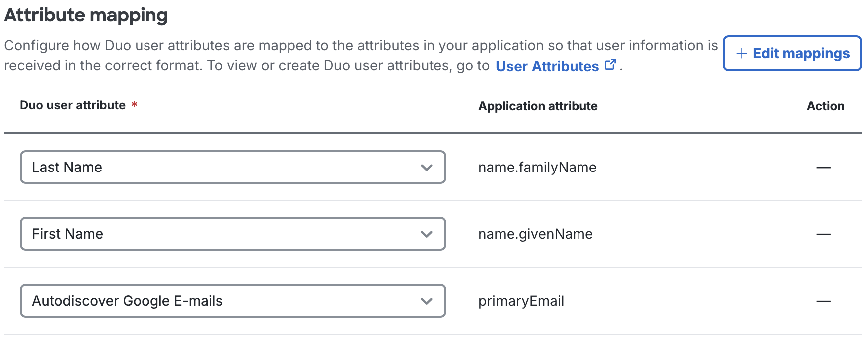Image resolution: width=868 pixels, height=341 pixels.
Task: Select the Duo user attribute column header
Action: coord(73,105)
